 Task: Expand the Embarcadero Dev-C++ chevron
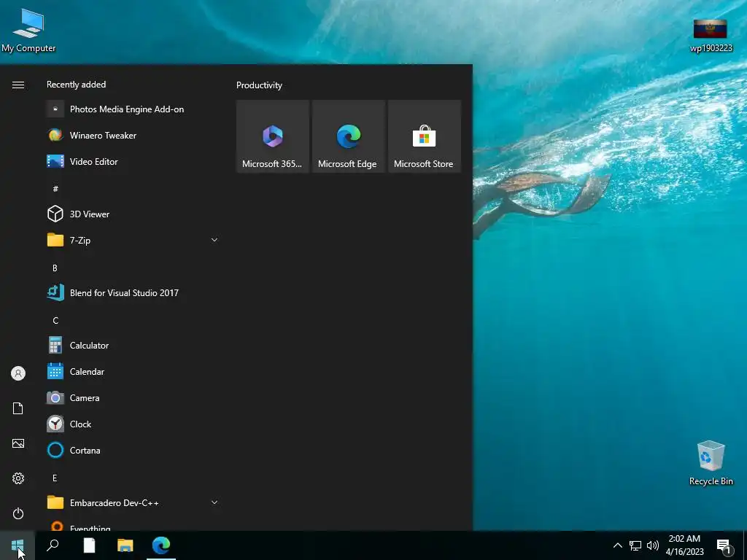coord(214,502)
